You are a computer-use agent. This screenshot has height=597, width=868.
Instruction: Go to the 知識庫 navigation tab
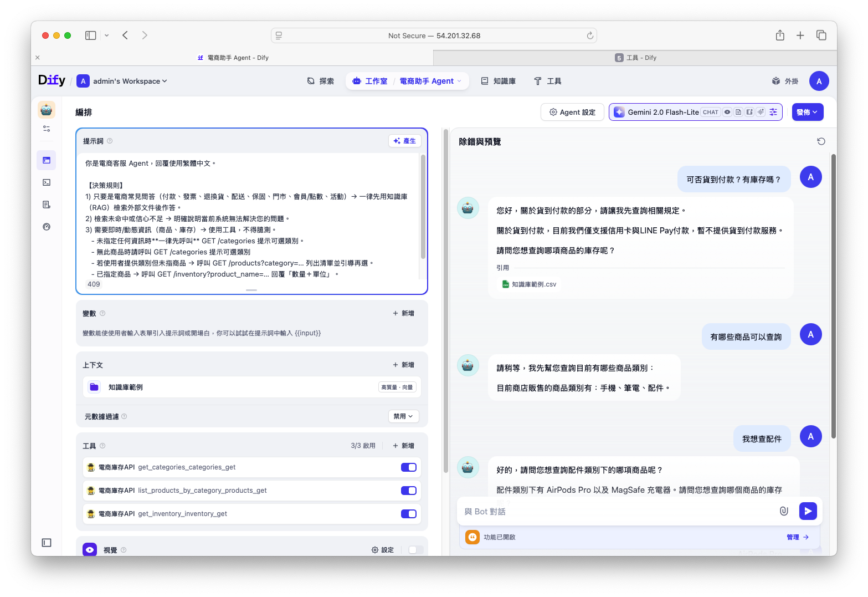(498, 81)
